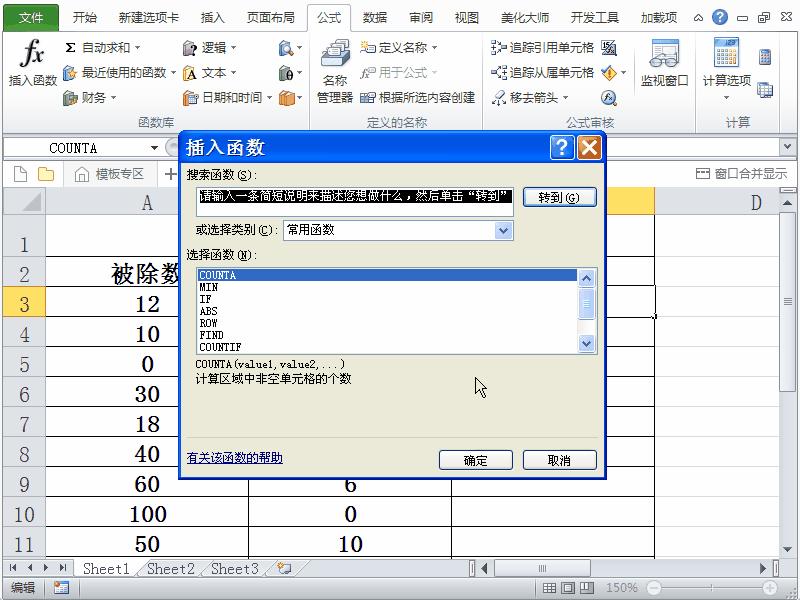The height and width of the screenshot is (600, 800).
Task: Click 追踪从属单元格 trace dependents
Action: pyautogui.click(x=542, y=73)
